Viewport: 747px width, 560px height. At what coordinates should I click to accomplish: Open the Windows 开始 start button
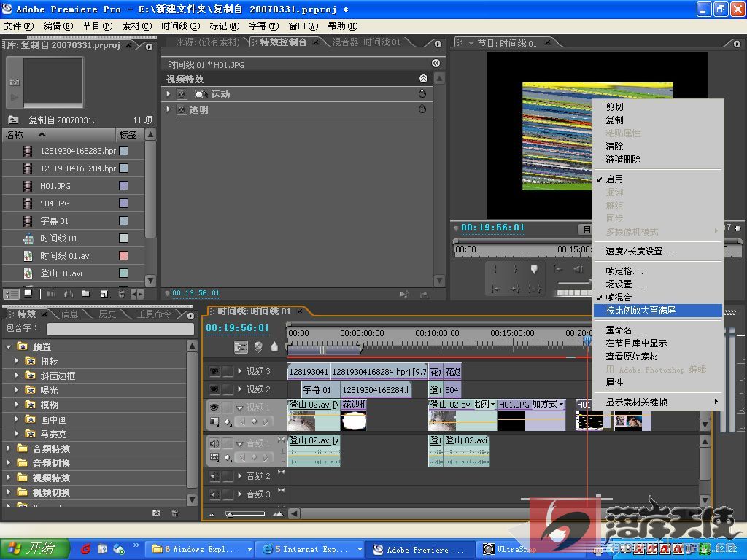(x=34, y=549)
